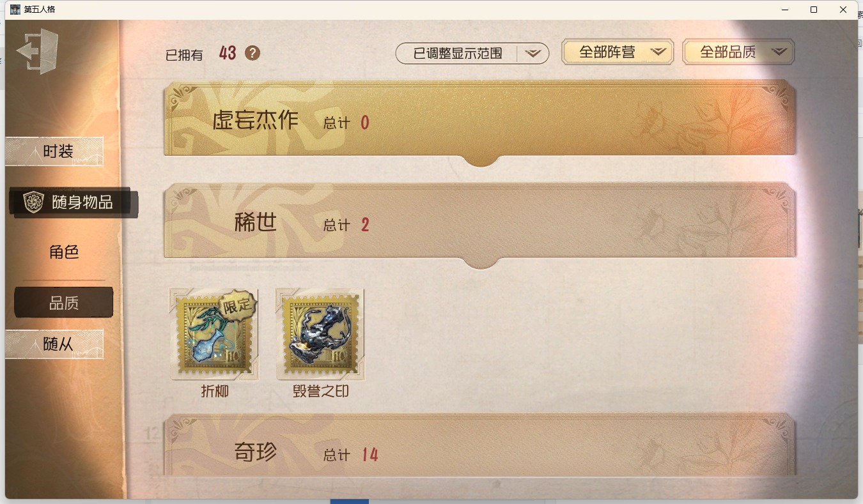Click the Identity V window title icon
The image size is (863, 504).
(x=15, y=10)
